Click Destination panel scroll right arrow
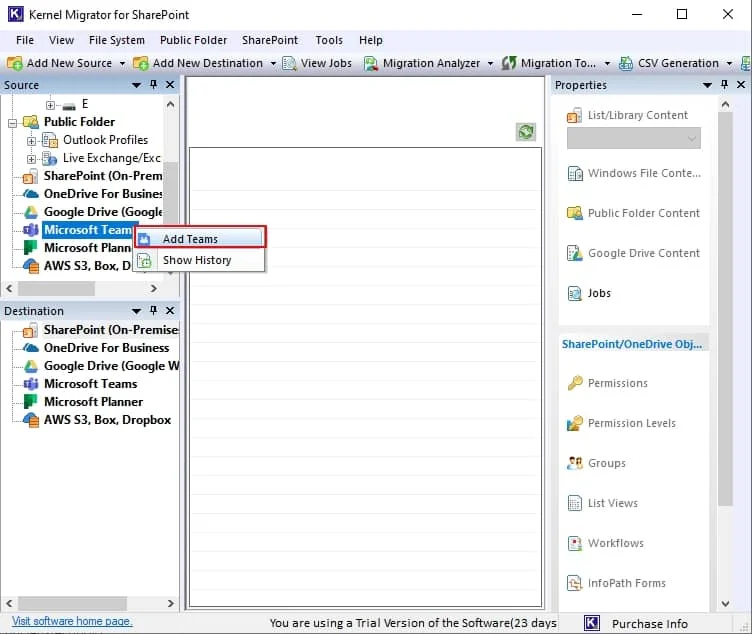 pyautogui.click(x=171, y=603)
